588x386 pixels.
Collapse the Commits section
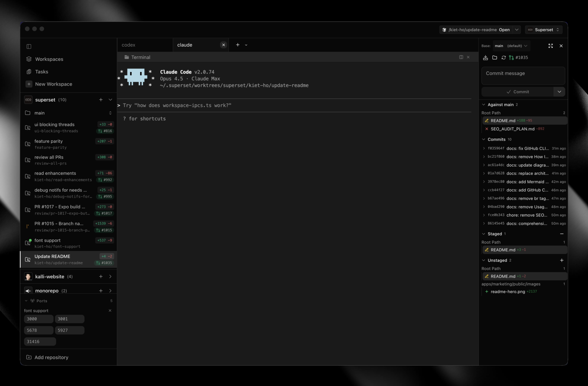(x=484, y=139)
